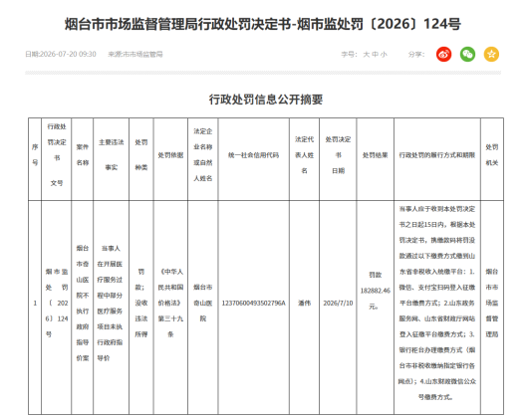Click the 处罚依据 column header
Screen dimensions: 532x419
point(170,155)
